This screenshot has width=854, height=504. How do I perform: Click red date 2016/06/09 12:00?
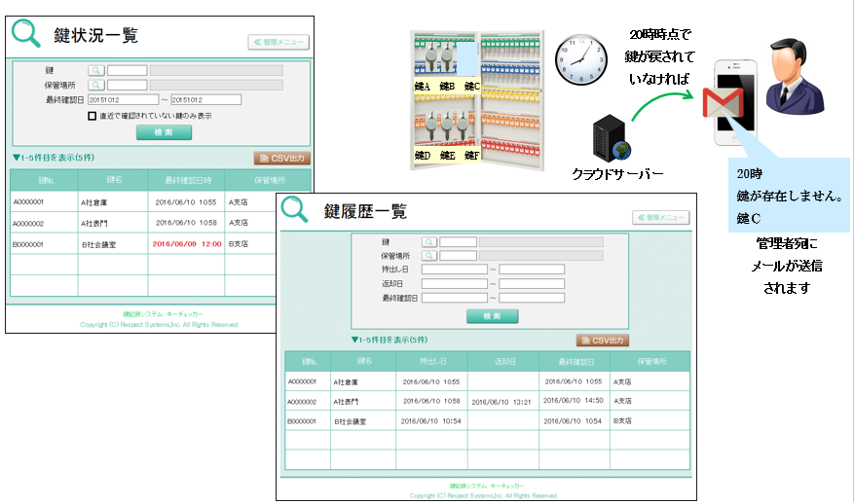click(187, 244)
